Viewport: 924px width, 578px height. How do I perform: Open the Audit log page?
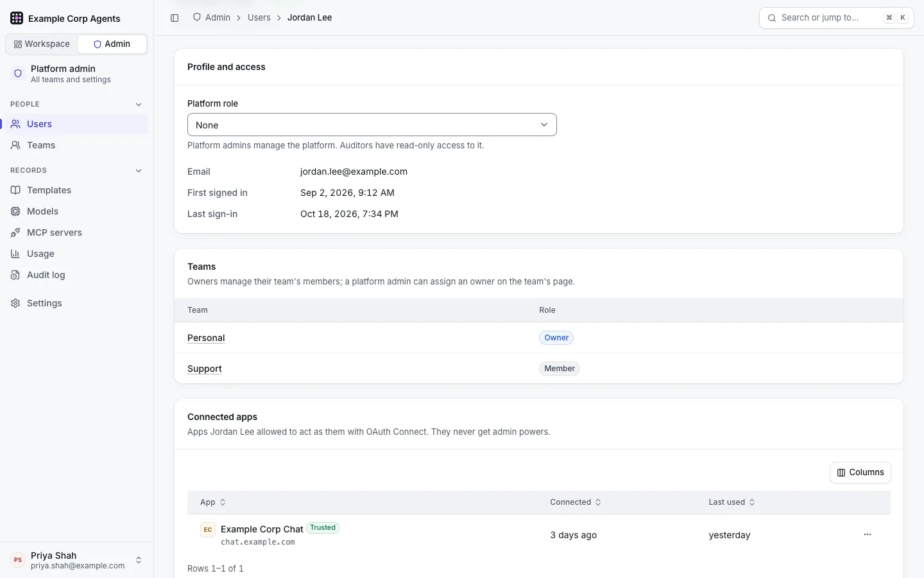click(77, 275)
